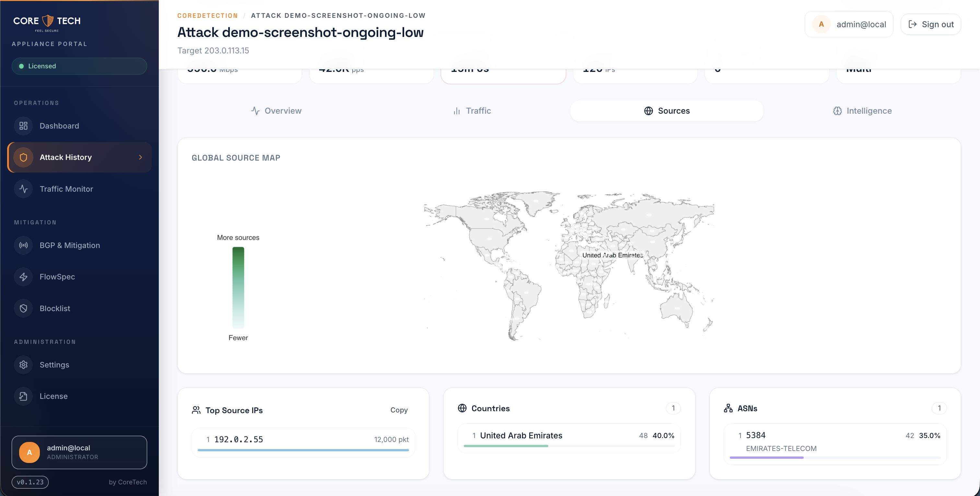Screen dimensions: 980x496
Task: Open the Intelligence tab
Action: tap(862, 111)
